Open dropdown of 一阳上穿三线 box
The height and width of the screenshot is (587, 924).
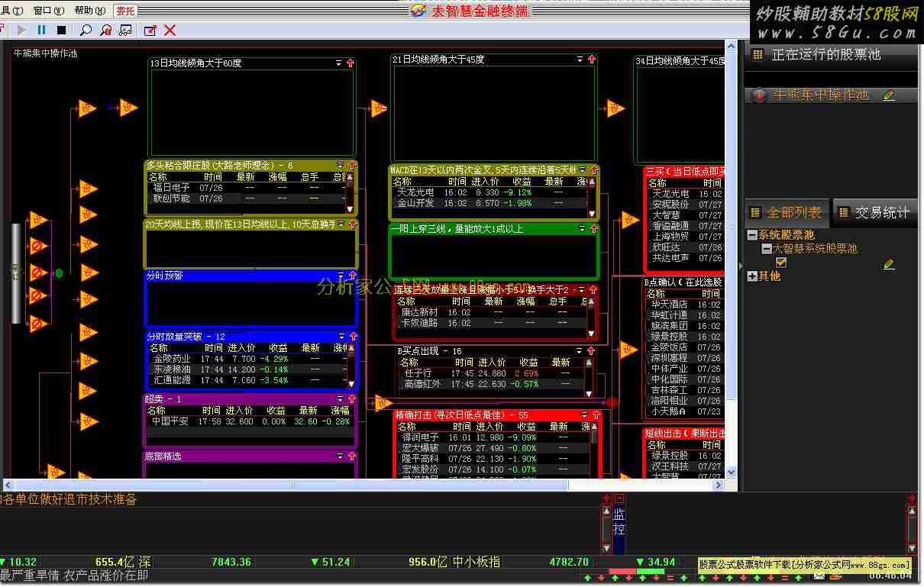point(583,229)
